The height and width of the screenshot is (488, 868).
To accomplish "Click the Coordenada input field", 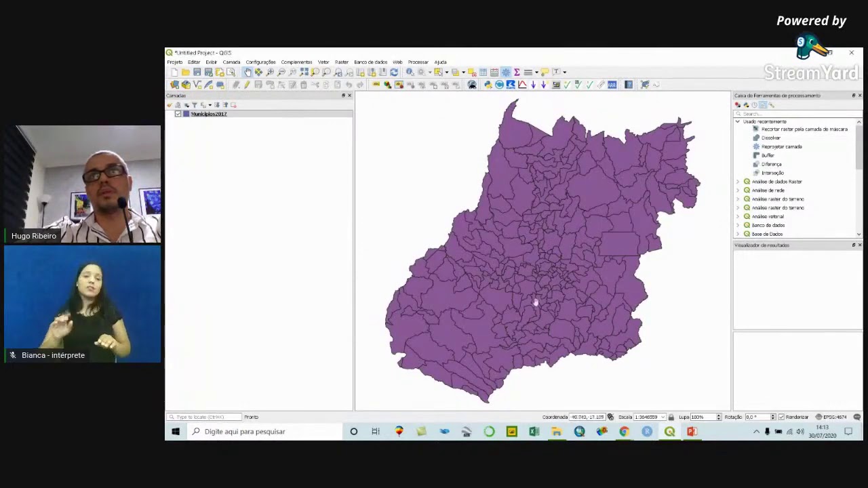I will 587,417.
